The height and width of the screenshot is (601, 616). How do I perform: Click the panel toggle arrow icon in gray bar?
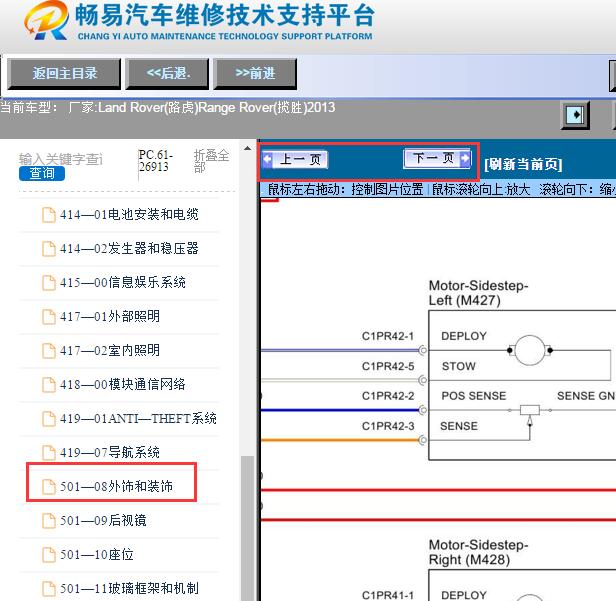tap(575, 115)
